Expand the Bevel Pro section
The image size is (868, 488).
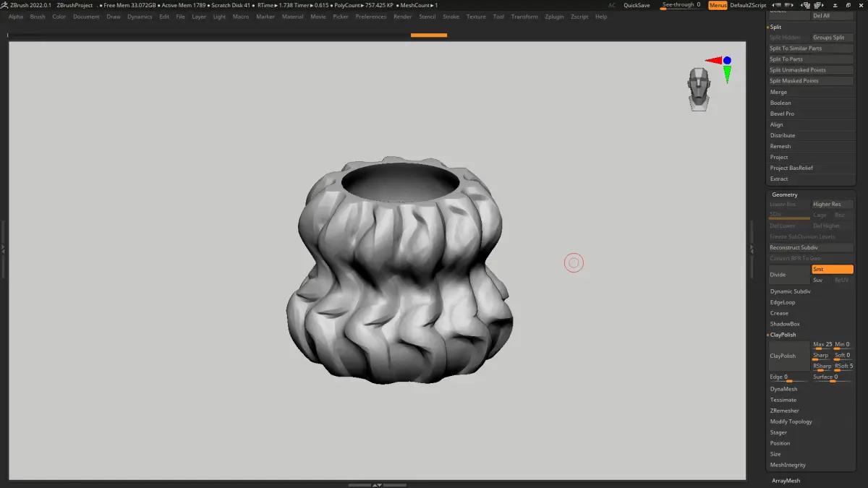click(782, 114)
